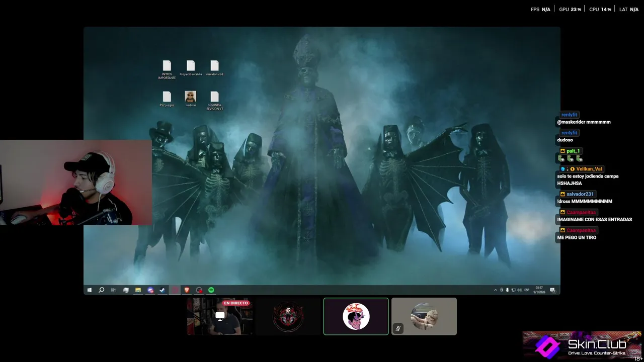Click salvador231 username in chat
The height and width of the screenshot is (362, 644).
pyautogui.click(x=580, y=194)
